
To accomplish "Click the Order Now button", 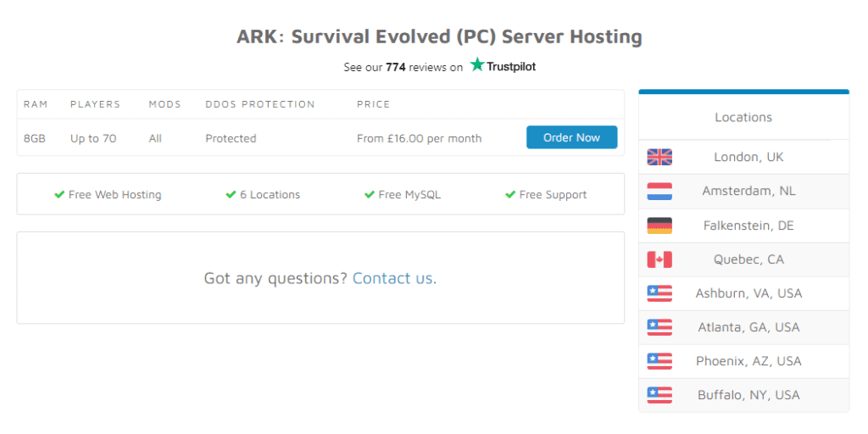I will click(571, 137).
